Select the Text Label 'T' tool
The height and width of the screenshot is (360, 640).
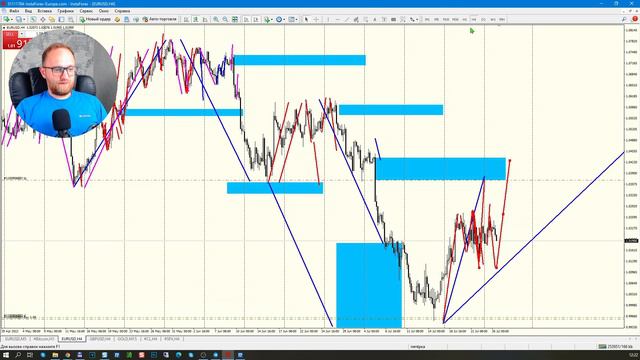pyautogui.click(x=384, y=19)
